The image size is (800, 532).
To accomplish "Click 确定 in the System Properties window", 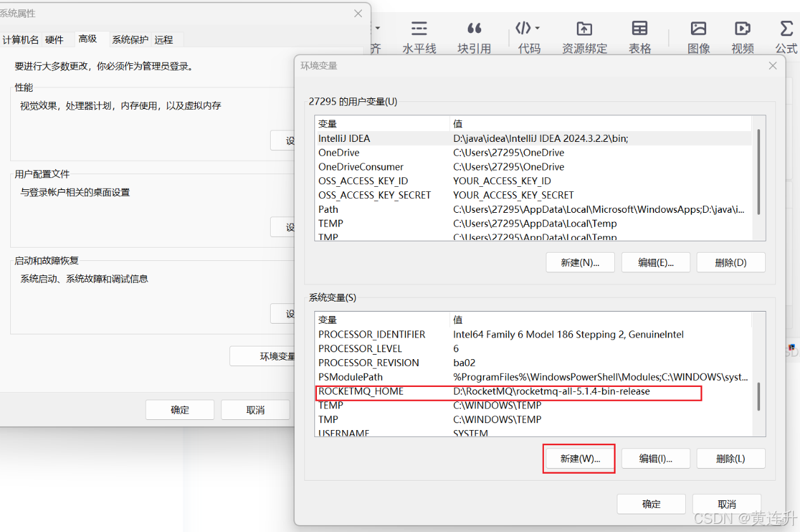I will pyautogui.click(x=180, y=410).
